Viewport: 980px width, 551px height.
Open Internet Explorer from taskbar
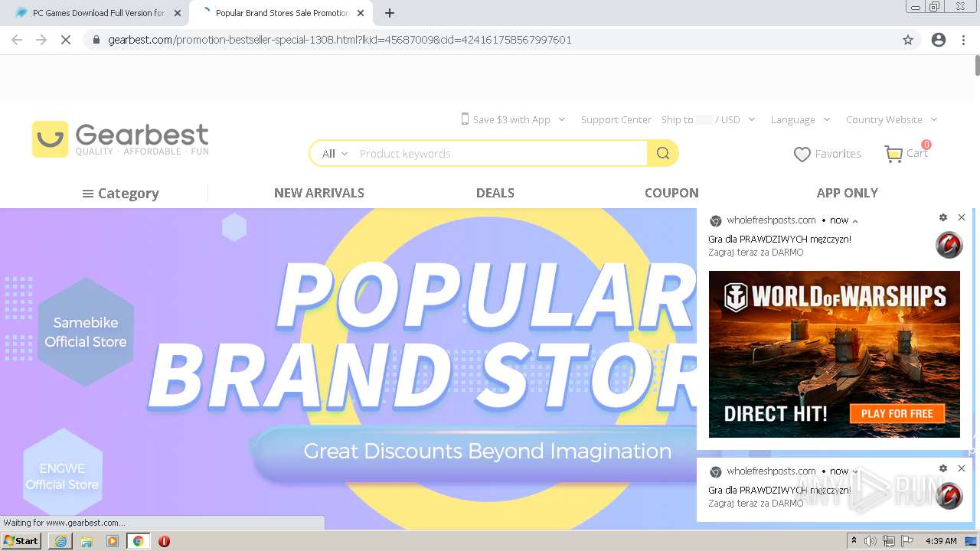pos(60,541)
